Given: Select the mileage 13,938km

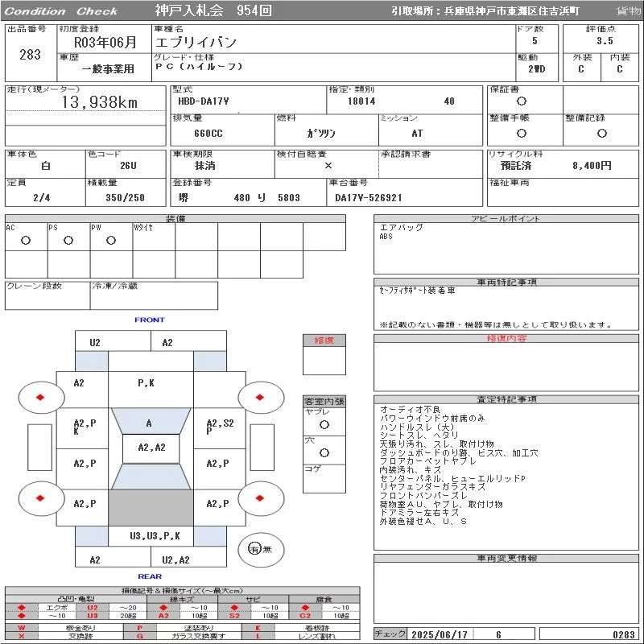Looking at the screenshot, I should pyautogui.click(x=100, y=101).
